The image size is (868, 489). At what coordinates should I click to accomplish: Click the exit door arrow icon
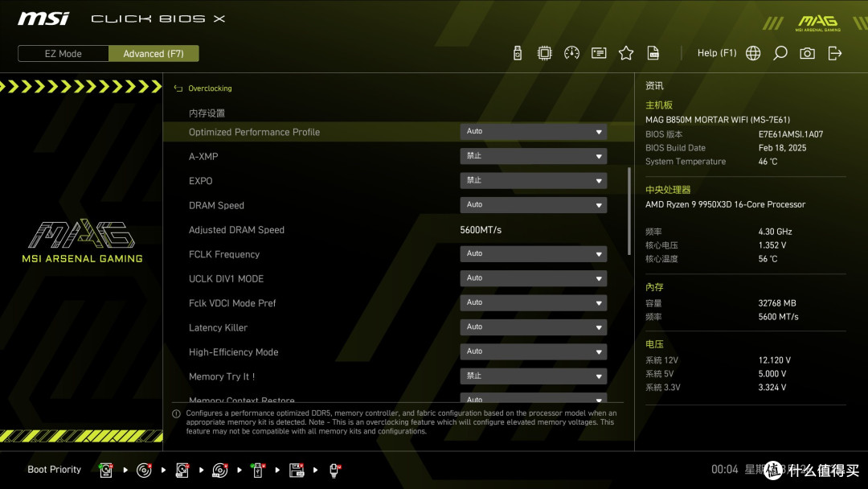[835, 53]
